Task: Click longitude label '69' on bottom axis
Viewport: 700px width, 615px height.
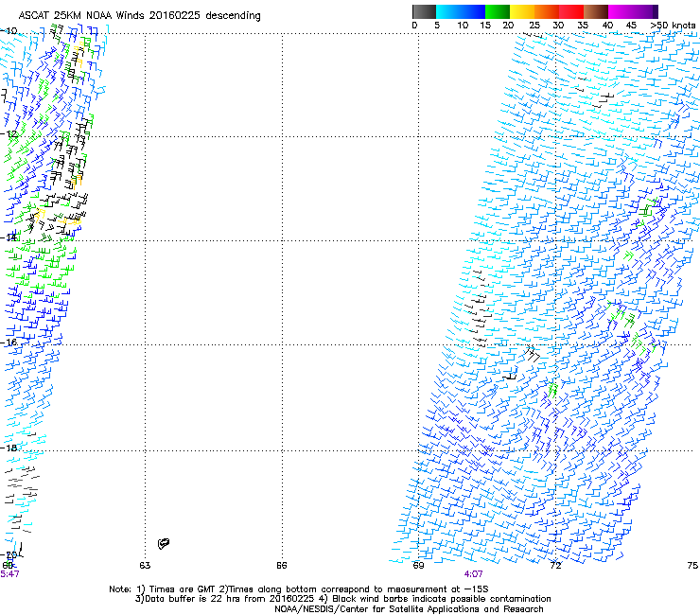Action: coord(418,566)
